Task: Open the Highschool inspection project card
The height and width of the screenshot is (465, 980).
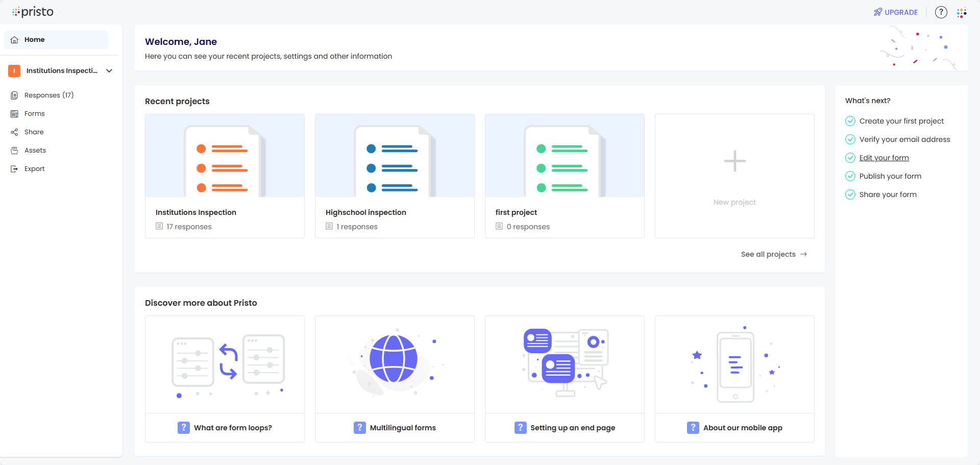Action: tap(394, 176)
